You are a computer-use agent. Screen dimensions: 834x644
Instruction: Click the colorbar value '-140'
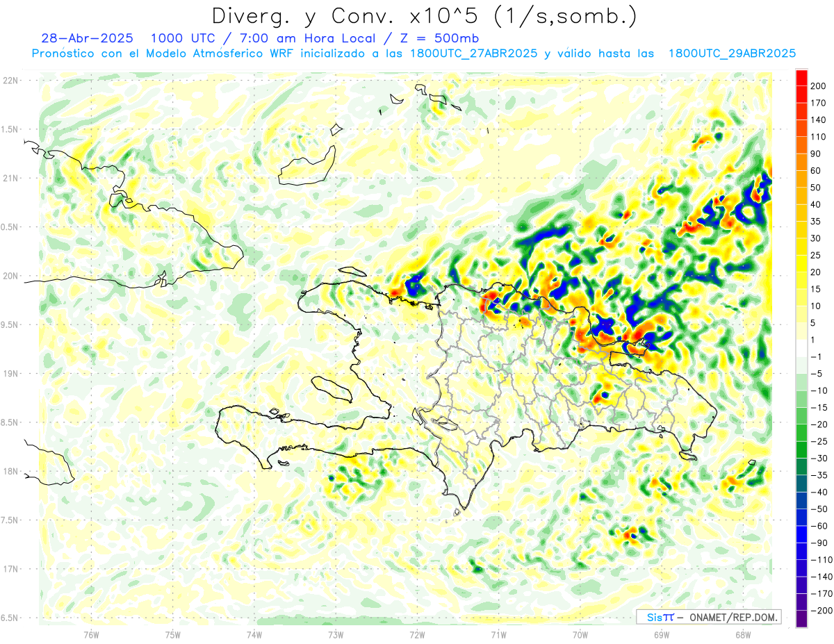(x=820, y=577)
